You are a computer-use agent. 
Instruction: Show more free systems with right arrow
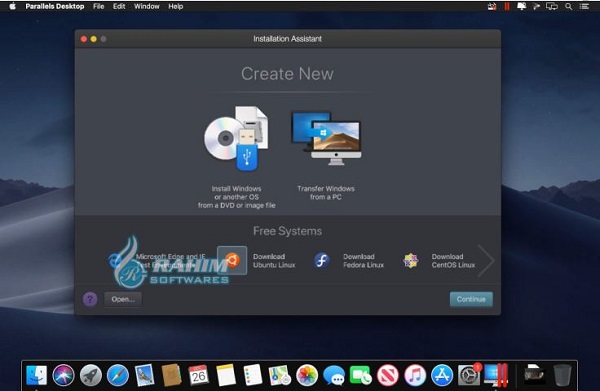pos(486,261)
